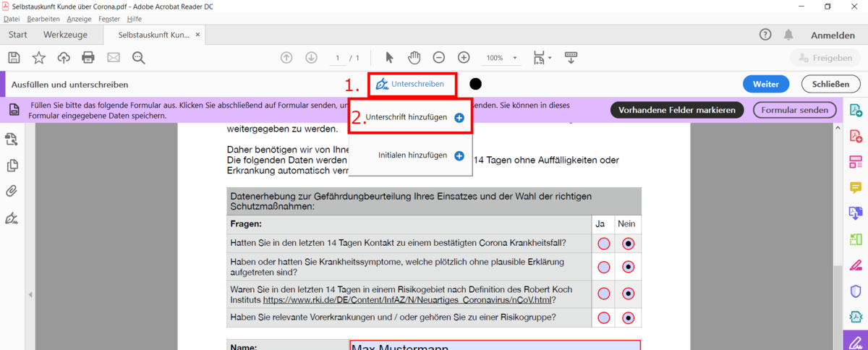This screenshot has height=350, width=868.
Task: Select Nein for Krankheitssymptome question
Action: click(629, 268)
